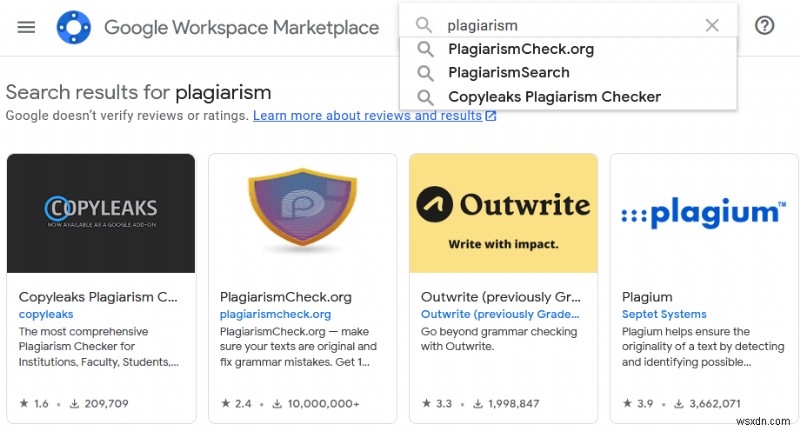800x430 pixels.
Task: Click the download icon next to 10,000,000+
Action: tap(277, 403)
